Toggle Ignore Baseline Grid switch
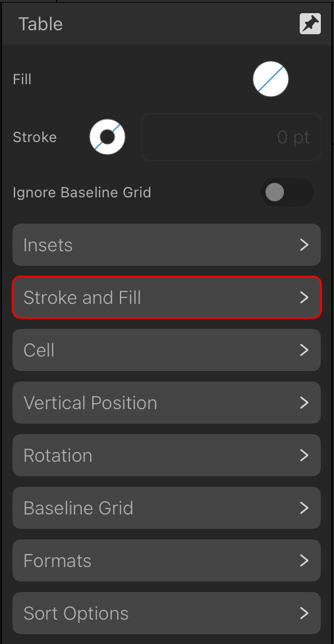The height and width of the screenshot is (644, 334). click(287, 192)
